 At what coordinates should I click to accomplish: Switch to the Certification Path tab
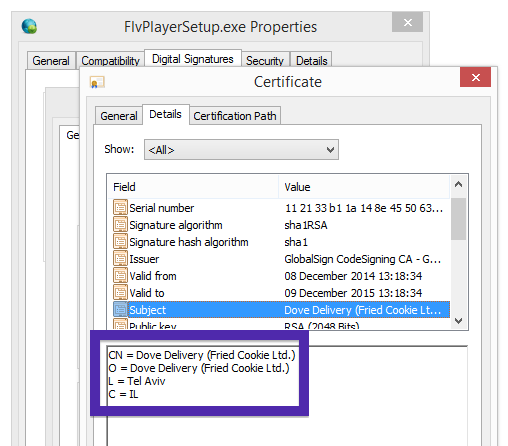[235, 116]
